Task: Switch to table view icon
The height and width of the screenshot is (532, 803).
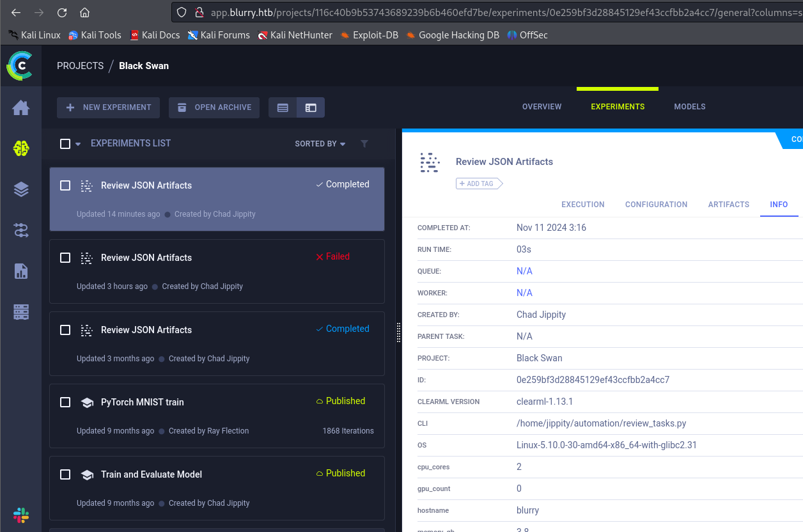Action: point(283,108)
